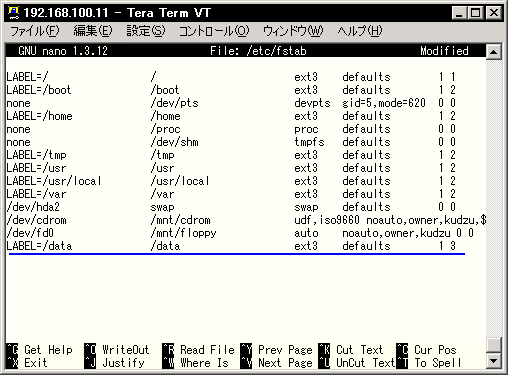Image resolution: width=508 pixels, height=375 pixels.
Task: Click the ^U UnCut Text shortcut
Action: pos(357,363)
